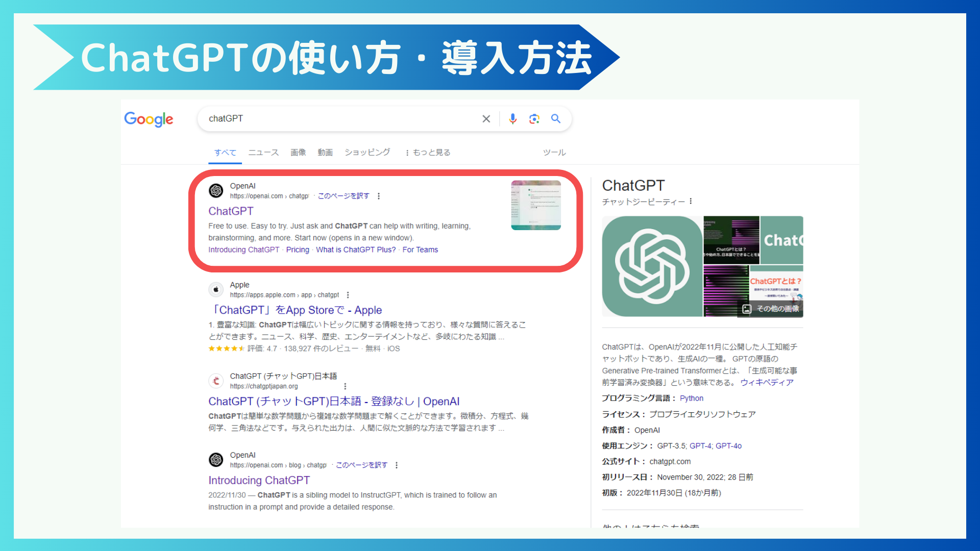Click プロプライエタリソフトウェア license text
980x551 pixels.
click(702, 414)
